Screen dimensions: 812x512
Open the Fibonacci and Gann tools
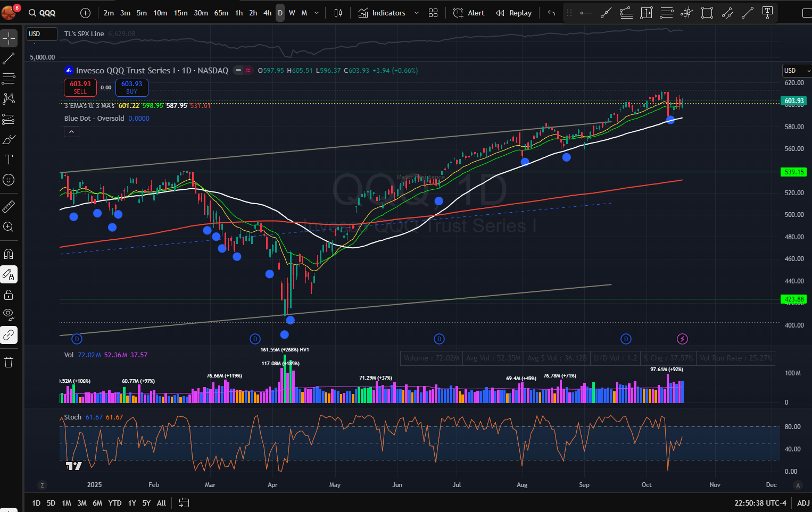(9, 79)
